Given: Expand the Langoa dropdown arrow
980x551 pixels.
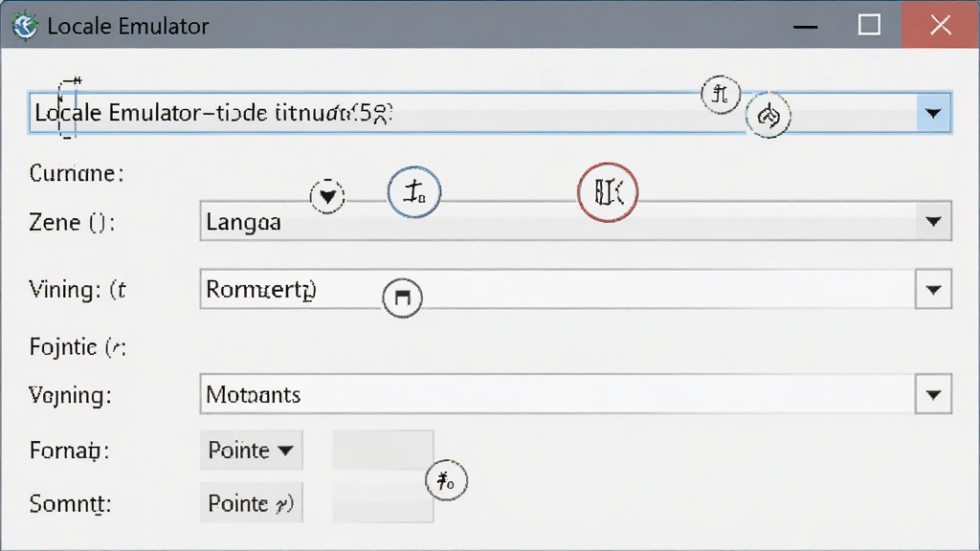Looking at the screenshot, I should (x=934, y=221).
